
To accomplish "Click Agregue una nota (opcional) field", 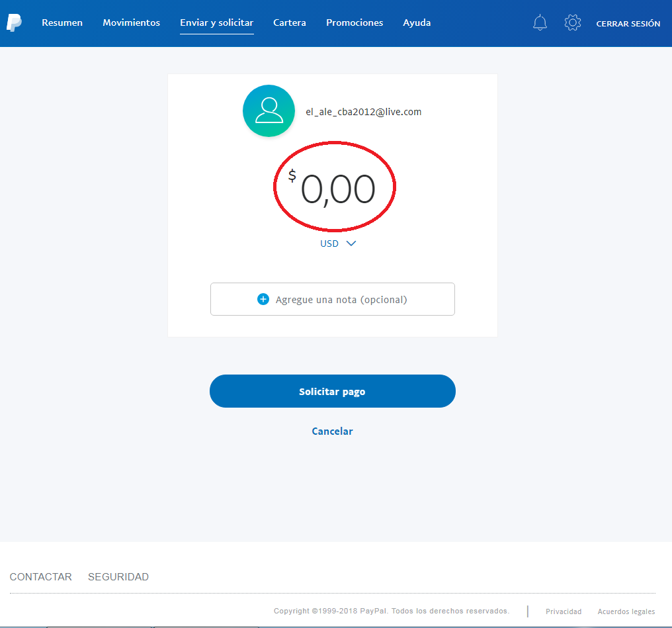I will (x=332, y=299).
